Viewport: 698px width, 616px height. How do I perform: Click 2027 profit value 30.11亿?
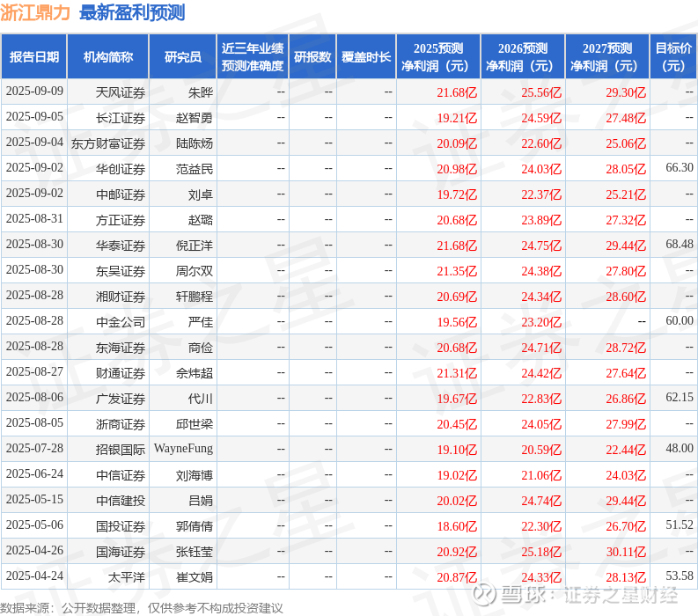(x=626, y=552)
